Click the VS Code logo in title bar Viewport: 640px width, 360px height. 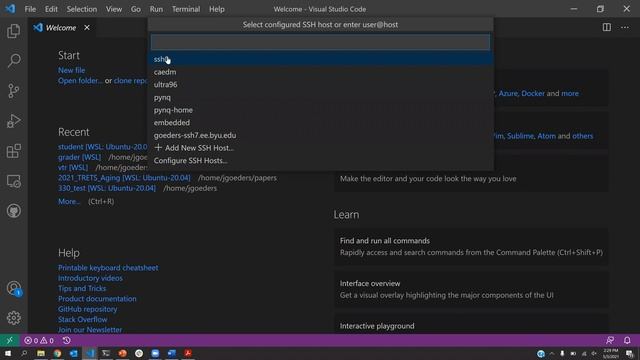(x=10, y=9)
